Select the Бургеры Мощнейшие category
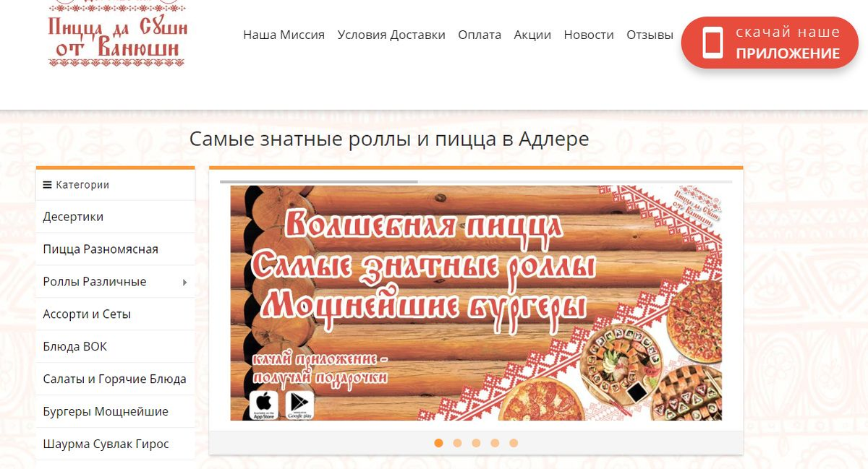 (116, 411)
